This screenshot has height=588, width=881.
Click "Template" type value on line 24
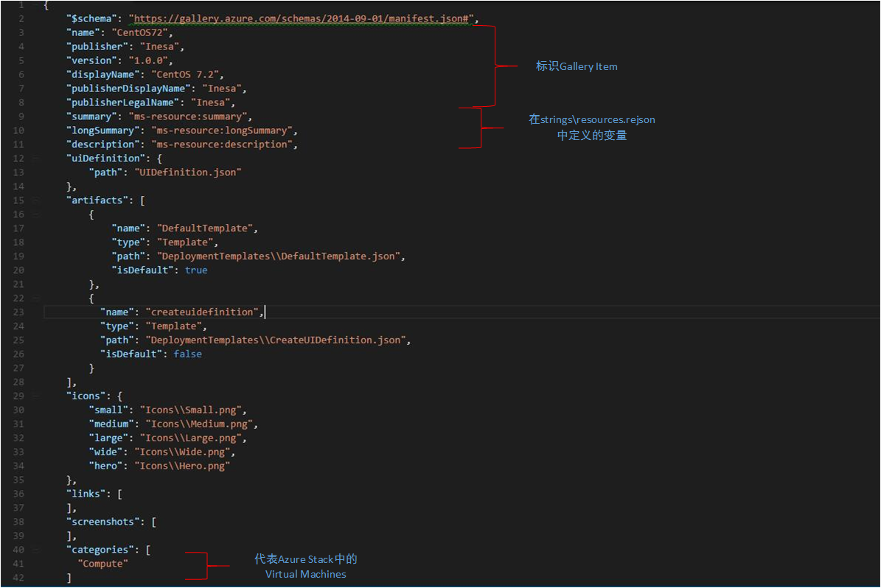[x=173, y=326]
